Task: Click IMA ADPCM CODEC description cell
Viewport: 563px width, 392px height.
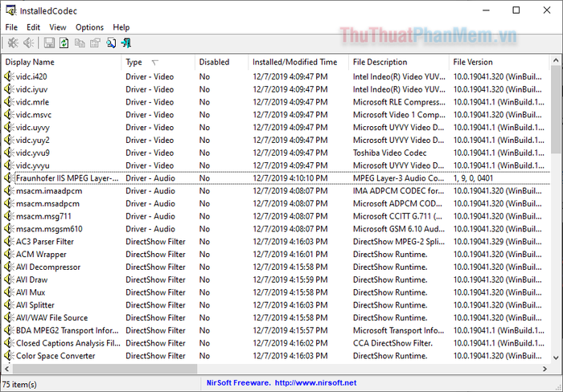Action: point(398,191)
